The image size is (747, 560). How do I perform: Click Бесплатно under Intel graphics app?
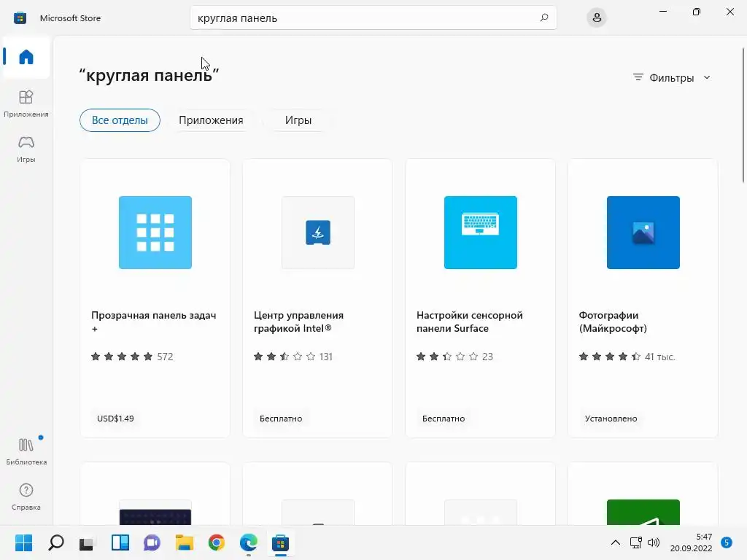[x=281, y=419]
